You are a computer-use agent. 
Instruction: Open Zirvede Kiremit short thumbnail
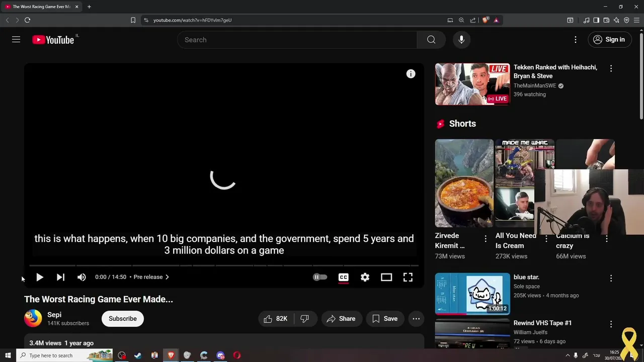(464, 184)
